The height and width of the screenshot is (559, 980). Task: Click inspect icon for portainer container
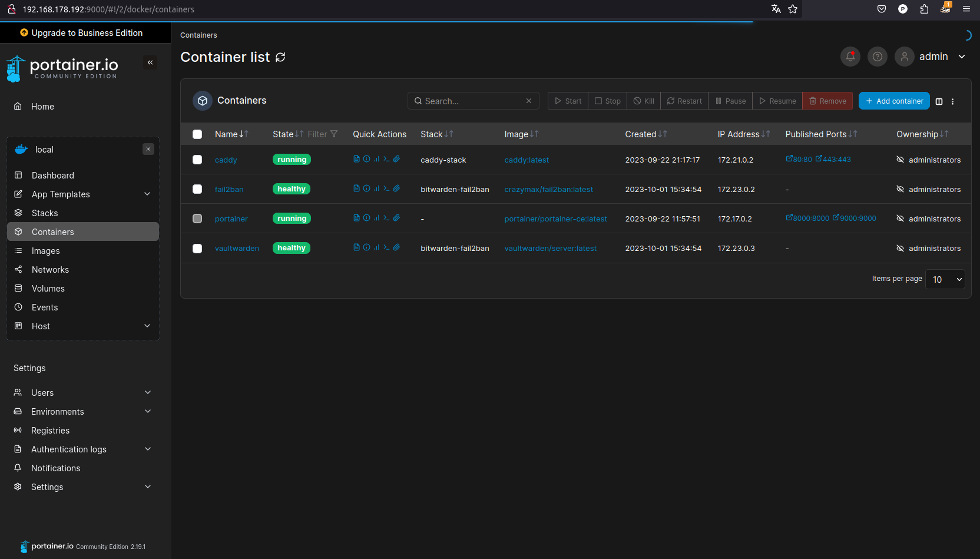click(366, 218)
